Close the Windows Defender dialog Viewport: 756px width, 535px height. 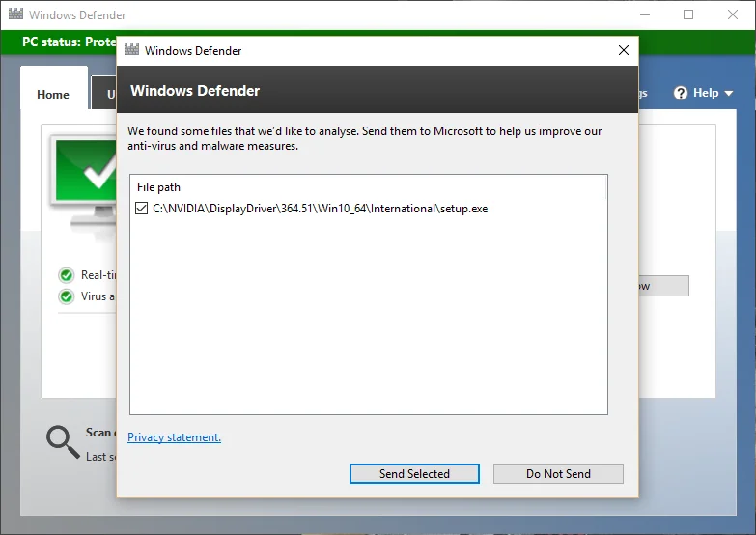pyautogui.click(x=624, y=50)
